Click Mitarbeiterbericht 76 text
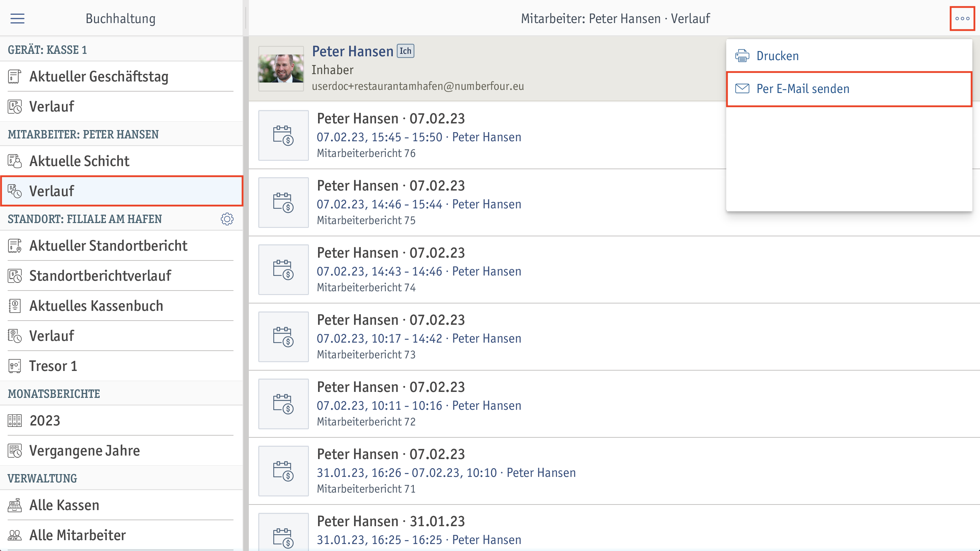The width and height of the screenshot is (980, 551). click(x=366, y=153)
